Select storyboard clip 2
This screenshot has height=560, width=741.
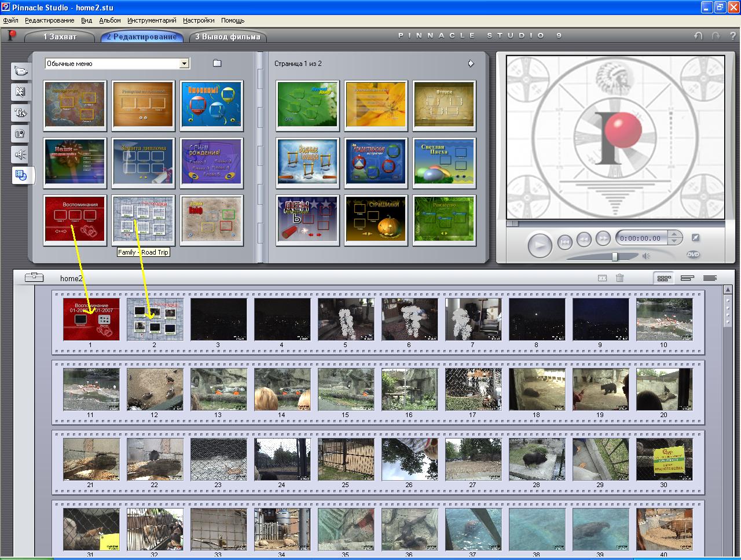coord(155,319)
